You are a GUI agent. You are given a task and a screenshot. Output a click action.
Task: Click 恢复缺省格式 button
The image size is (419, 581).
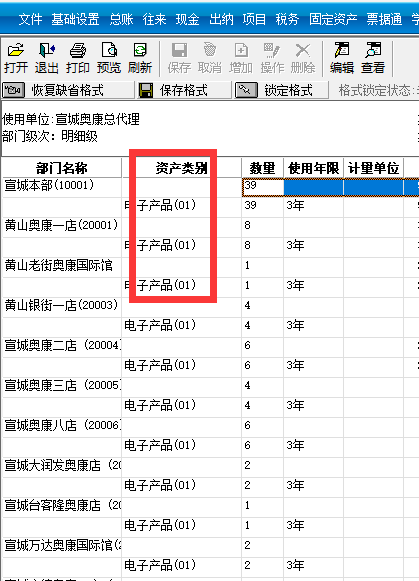coord(68,90)
